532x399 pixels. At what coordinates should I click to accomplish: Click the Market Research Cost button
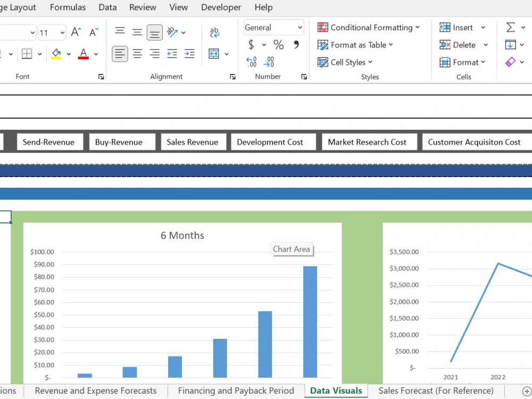point(370,142)
